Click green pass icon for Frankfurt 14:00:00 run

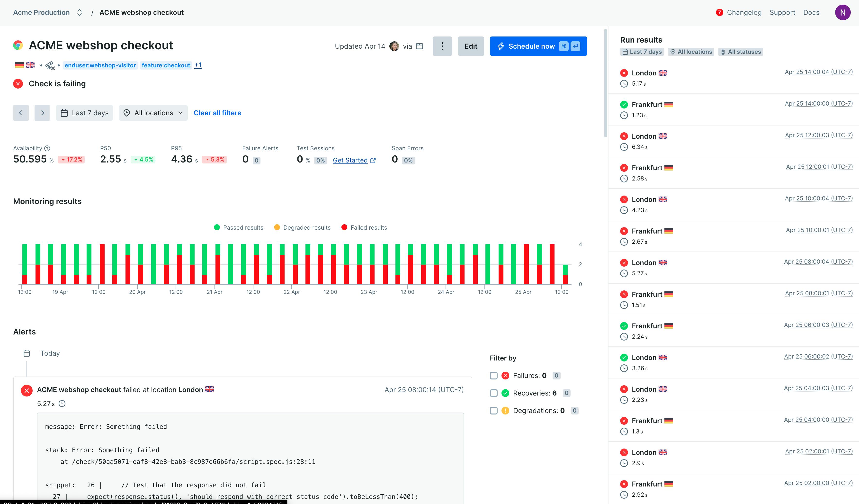point(624,105)
